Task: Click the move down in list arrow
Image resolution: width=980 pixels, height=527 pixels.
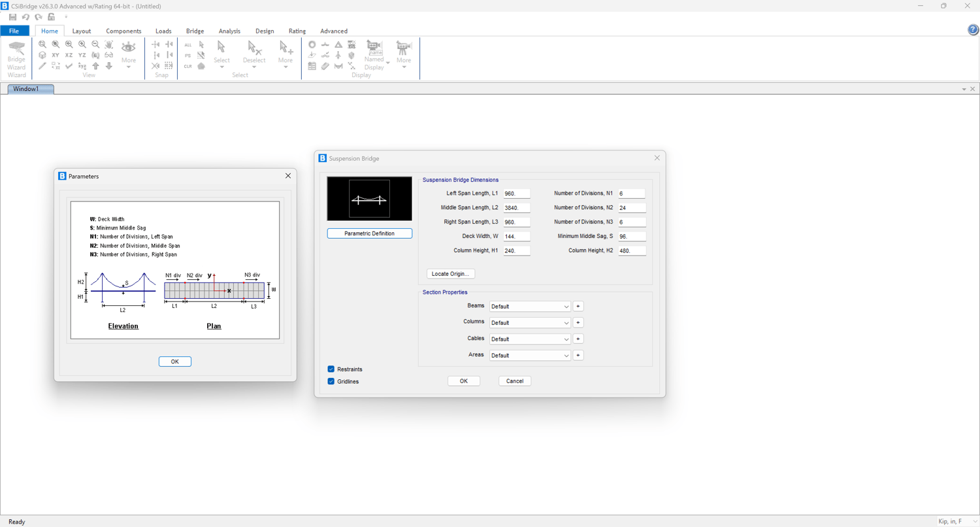Action: 109,66
